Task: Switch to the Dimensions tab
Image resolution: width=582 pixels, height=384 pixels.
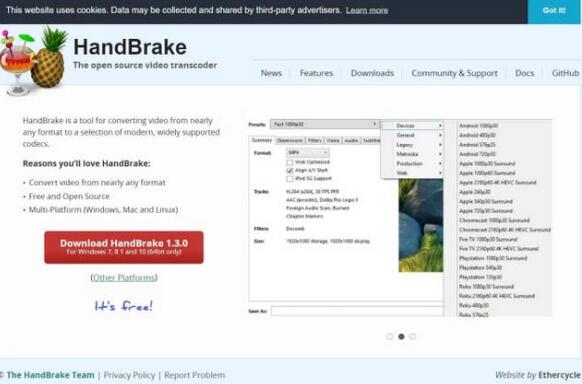Action: pos(290,141)
